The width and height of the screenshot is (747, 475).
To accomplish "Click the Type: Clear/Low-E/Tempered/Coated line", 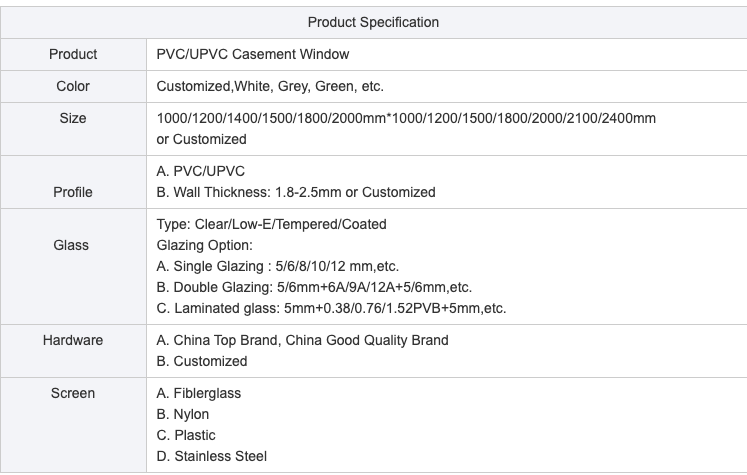I will pyautogui.click(x=271, y=224).
